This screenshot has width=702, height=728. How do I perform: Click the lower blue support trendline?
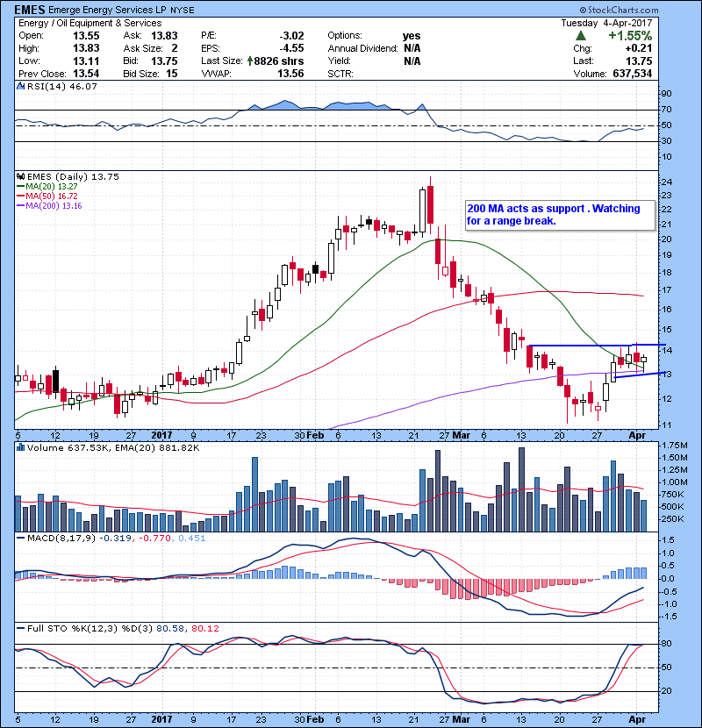[x=641, y=375]
